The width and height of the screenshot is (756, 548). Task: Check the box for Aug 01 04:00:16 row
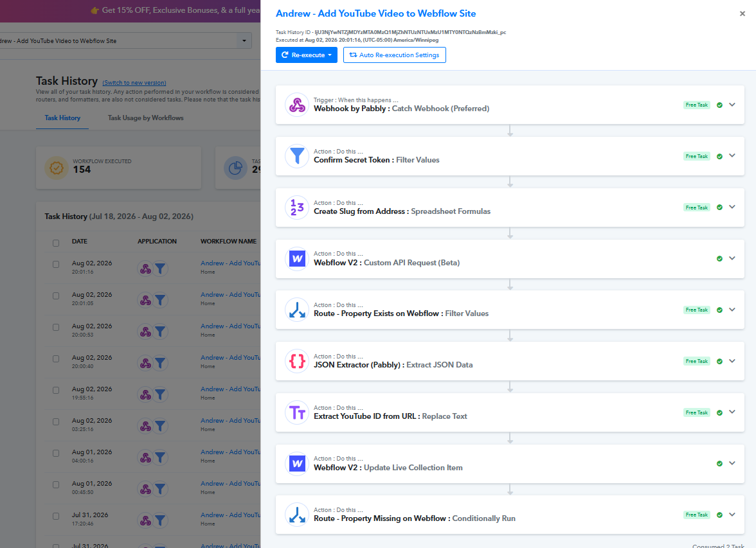[56, 454]
